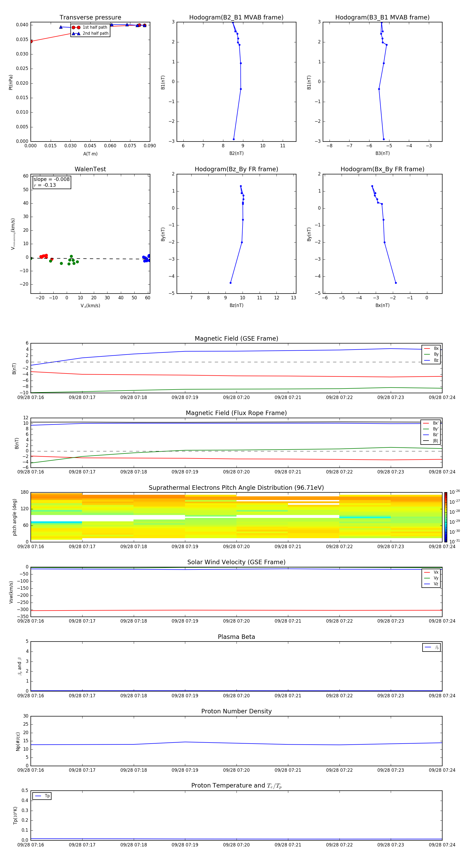Click '|B|' in the flux rope legend
The image size is (473, 868).
435,441
